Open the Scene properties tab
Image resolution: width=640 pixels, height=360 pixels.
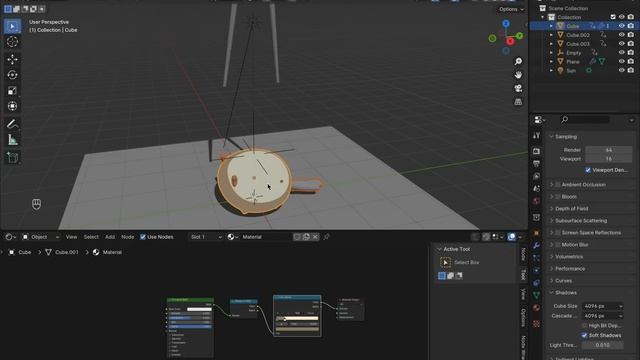point(536,189)
